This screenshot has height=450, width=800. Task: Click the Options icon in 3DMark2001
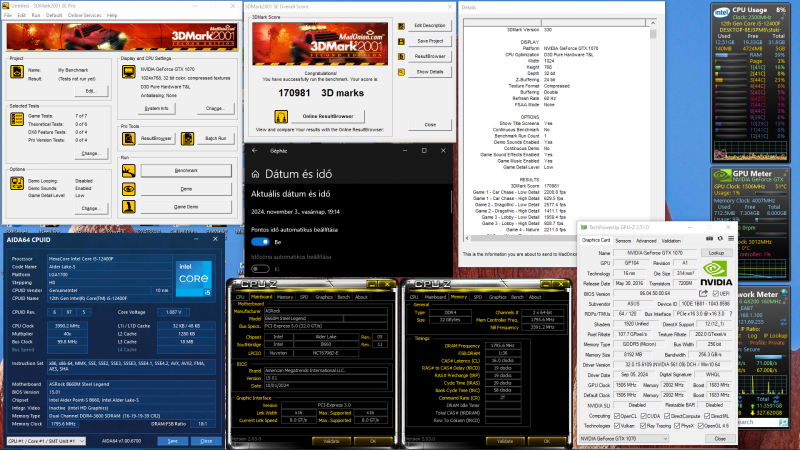tap(17, 183)
